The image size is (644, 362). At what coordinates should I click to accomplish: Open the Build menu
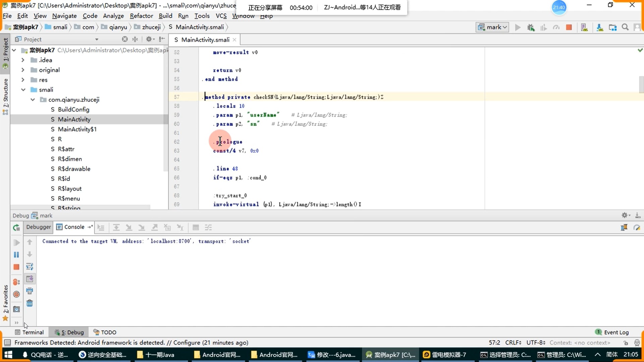click(x=165, y=16)
